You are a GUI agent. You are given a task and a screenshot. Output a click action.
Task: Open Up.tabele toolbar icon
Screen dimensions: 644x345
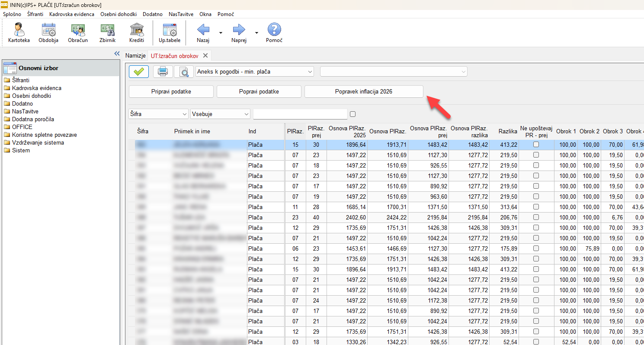[170, 33]
